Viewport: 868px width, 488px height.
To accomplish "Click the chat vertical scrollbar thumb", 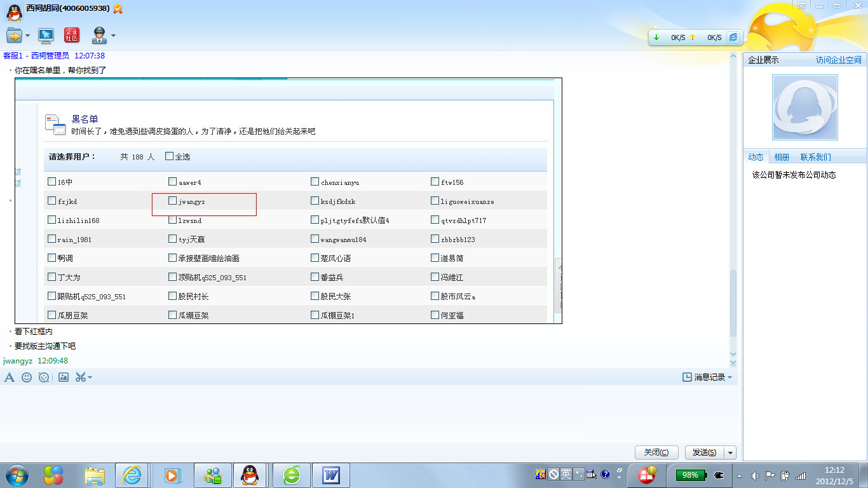I will pos(733,303).
